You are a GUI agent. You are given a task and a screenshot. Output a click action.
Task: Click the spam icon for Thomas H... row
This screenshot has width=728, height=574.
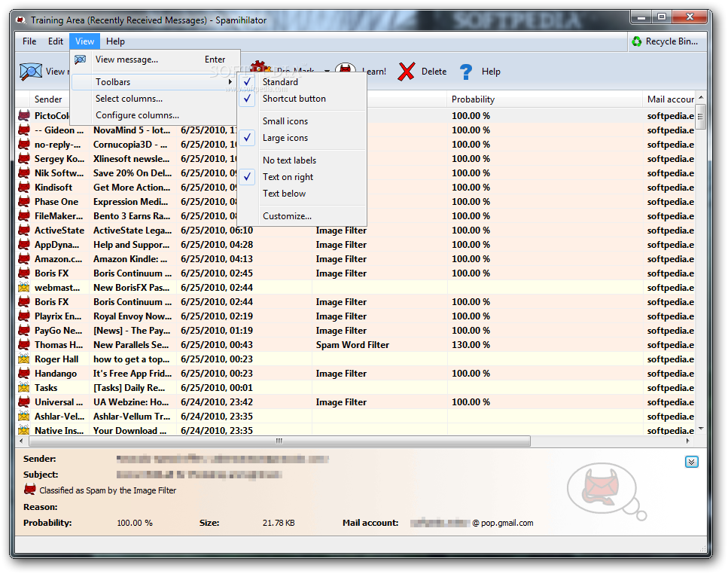23,345
